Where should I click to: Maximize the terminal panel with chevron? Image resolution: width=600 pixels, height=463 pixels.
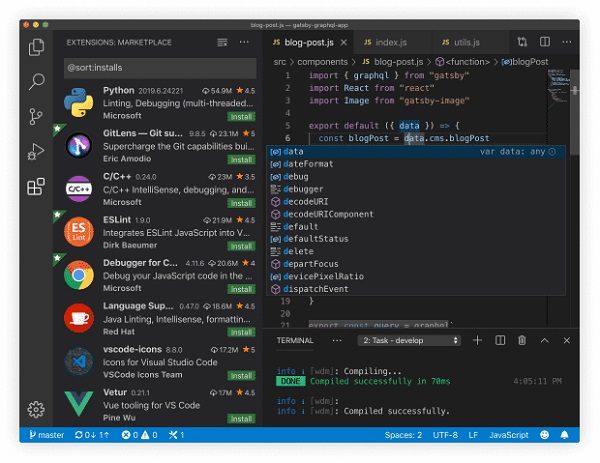point(545,340)
